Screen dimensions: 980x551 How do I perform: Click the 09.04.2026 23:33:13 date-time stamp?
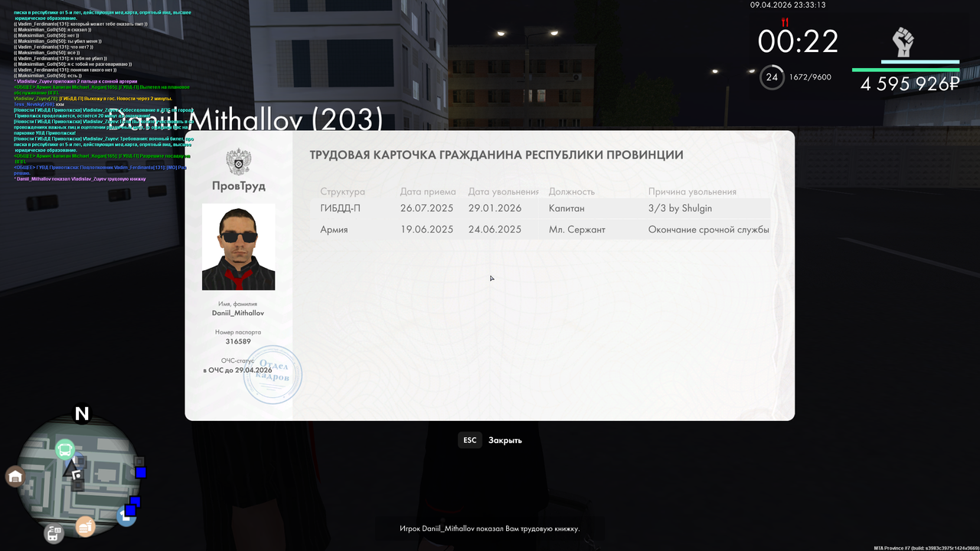[x=788, y=5]
